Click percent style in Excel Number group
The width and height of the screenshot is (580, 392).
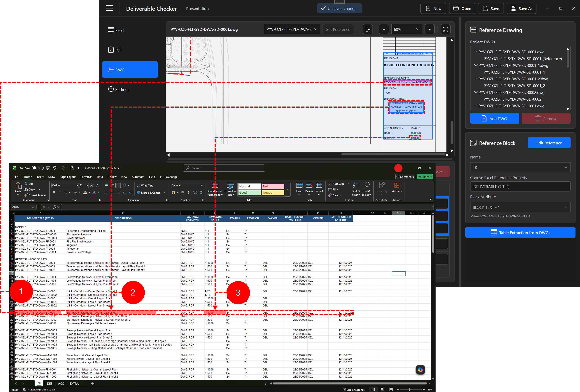[183, 192]
